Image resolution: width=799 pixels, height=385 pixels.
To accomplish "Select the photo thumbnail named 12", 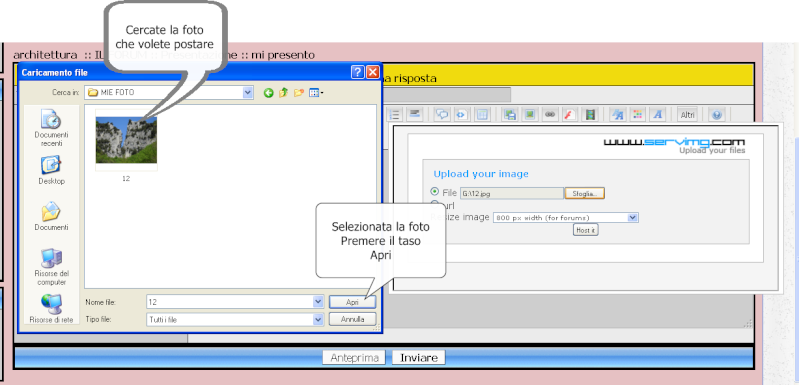I will (126, 146).
